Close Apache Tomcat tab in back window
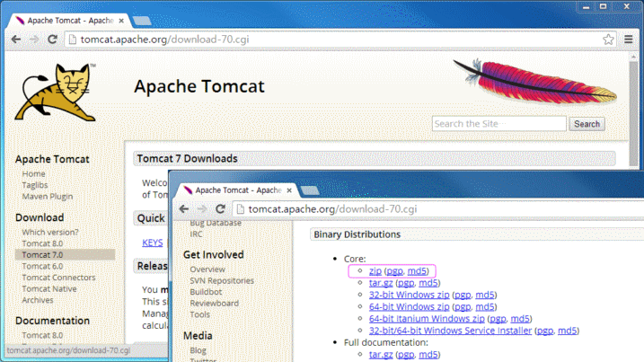This screenshot has height=362, width=644. pos(121,21)
